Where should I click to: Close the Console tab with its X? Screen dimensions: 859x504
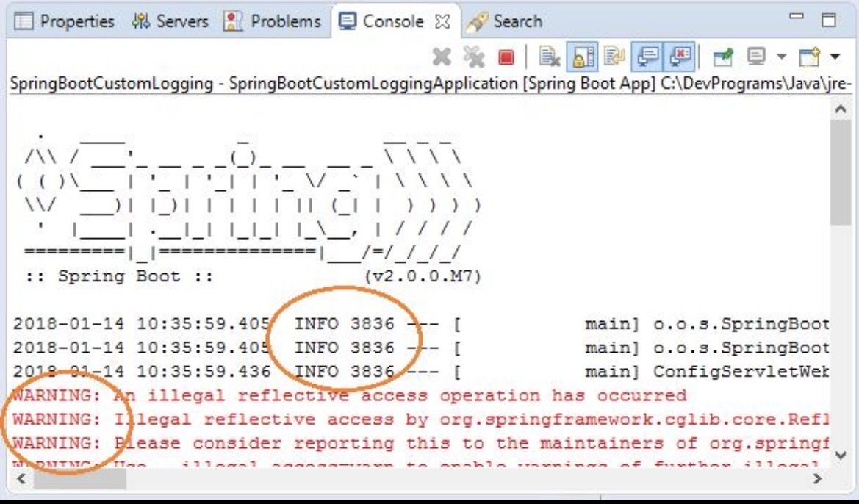(x=442, y=22)
